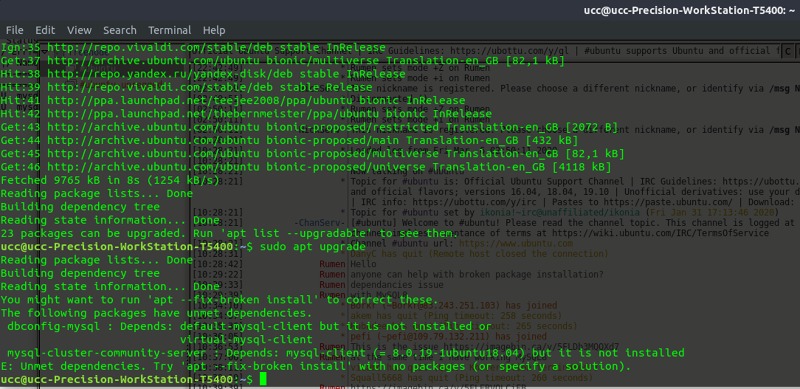Click 'Get:45' bionic-proposed/multiverse line

click(x=313, y=154)
